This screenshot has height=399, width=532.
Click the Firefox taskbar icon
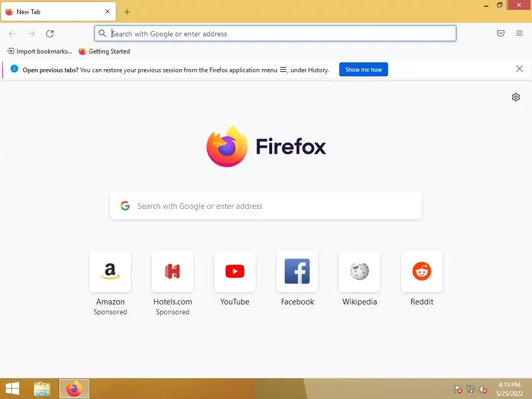point(74,389)
